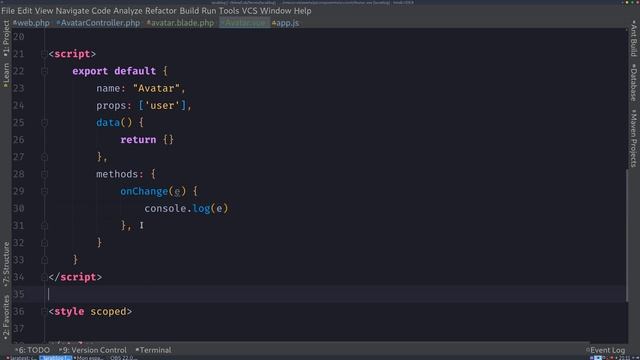Open the Ant Build tool window
This screenshot has width=640, height=360.
click(633, 38)
